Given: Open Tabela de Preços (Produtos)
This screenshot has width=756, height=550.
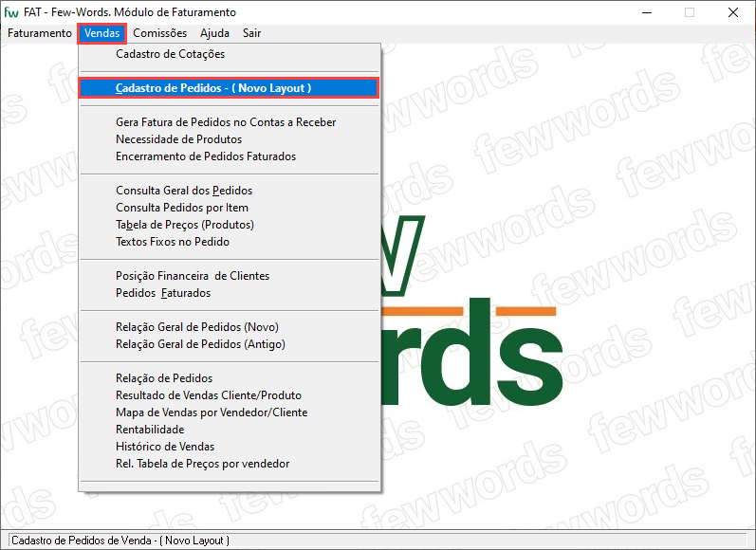Looking at the screenshot, I should point(229,225).
